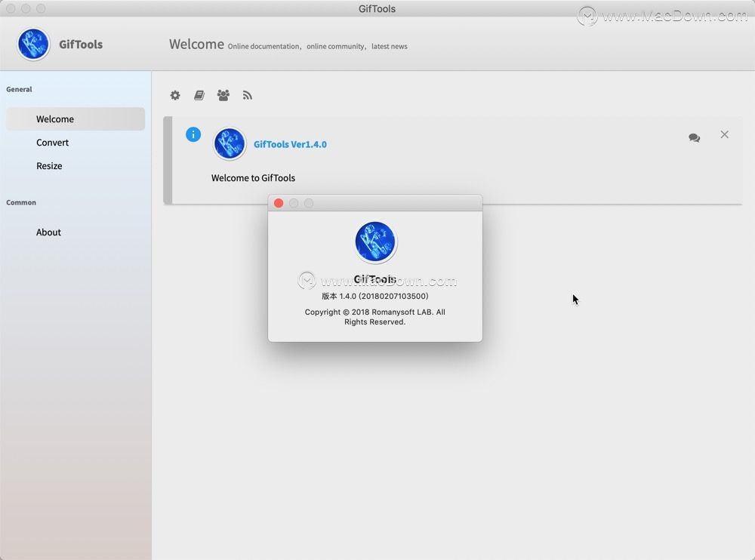The width and height of the screenshot is (755, 560).
Task: Click the GifTools Ver1.4.0 link
Action: coord(290,144)
